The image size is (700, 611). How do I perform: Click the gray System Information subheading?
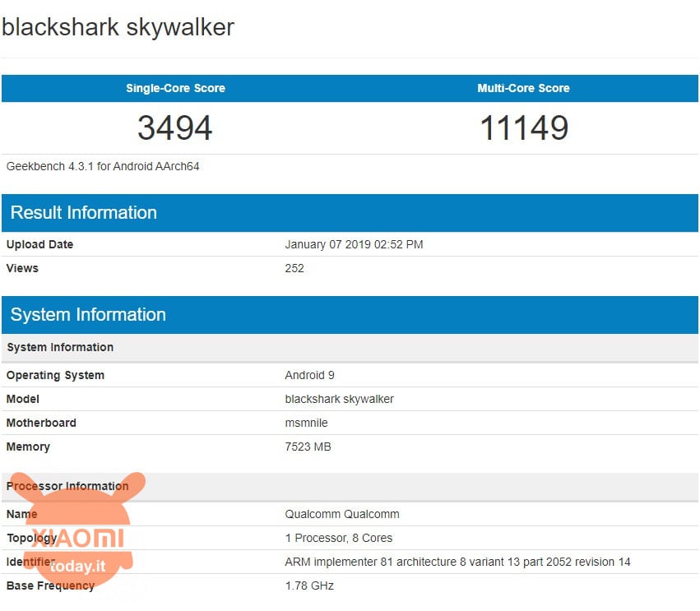tap(350, 347)
